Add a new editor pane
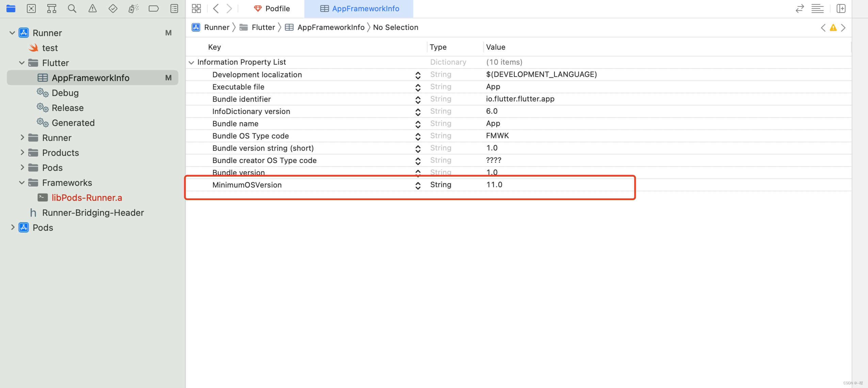Screen dimensions: 868x388 (x=841, y=8)
